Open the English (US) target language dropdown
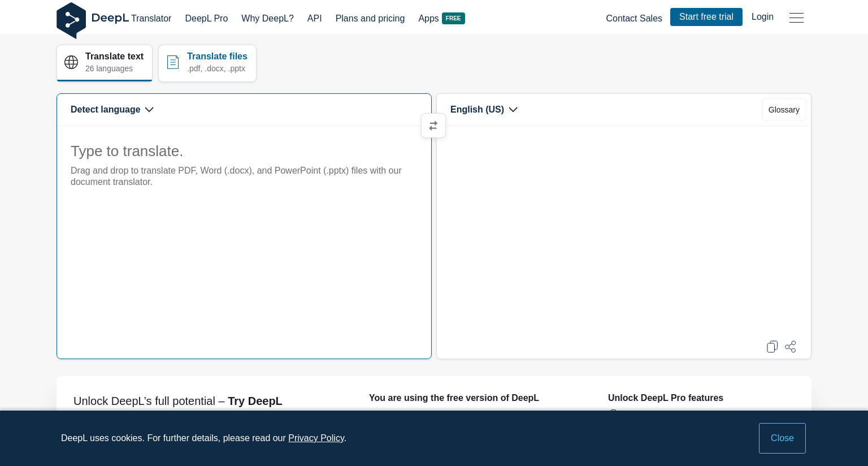 (484, 110)
